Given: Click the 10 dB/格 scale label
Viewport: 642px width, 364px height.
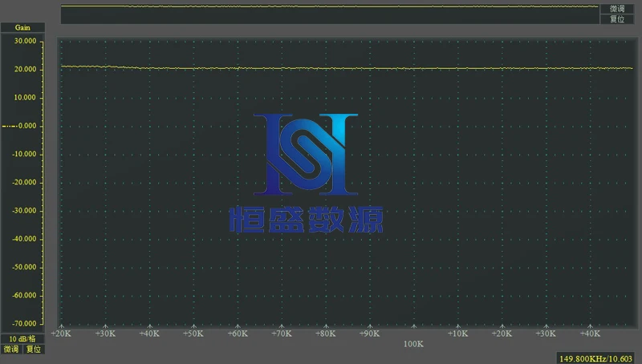Looking at the screenshot, I should coord(22,338).
